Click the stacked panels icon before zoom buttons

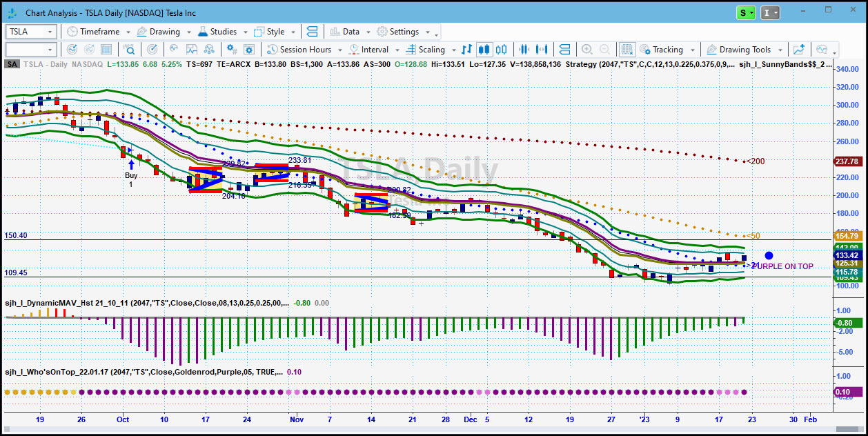pyautogui.click(x=565, y=50)
